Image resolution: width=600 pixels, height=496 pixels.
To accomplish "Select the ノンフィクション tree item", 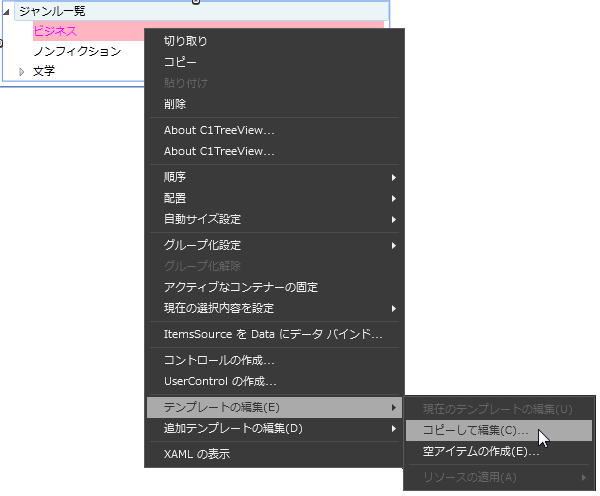I will (x=77, y=51).
